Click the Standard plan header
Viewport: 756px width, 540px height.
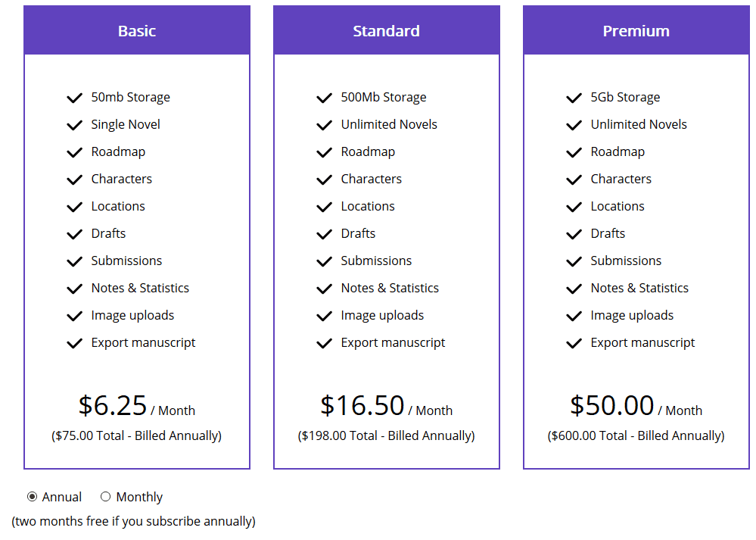click(x=386, y=30)
